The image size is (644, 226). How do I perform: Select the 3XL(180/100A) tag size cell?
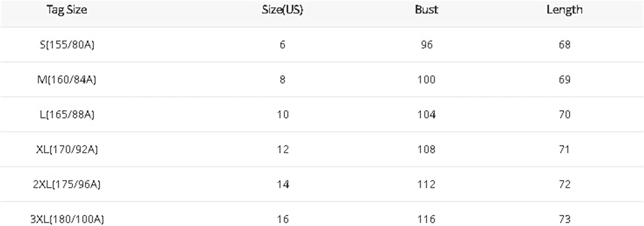point(67,219)
